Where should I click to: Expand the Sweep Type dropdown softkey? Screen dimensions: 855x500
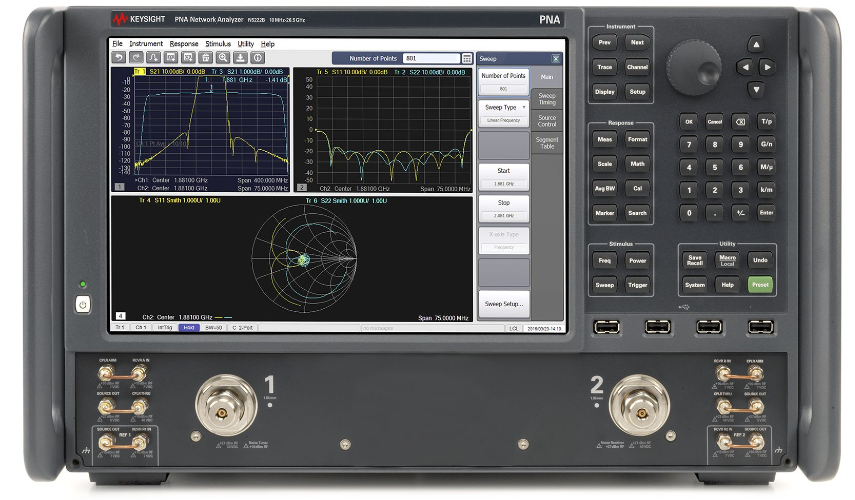(x=504, y=113)
